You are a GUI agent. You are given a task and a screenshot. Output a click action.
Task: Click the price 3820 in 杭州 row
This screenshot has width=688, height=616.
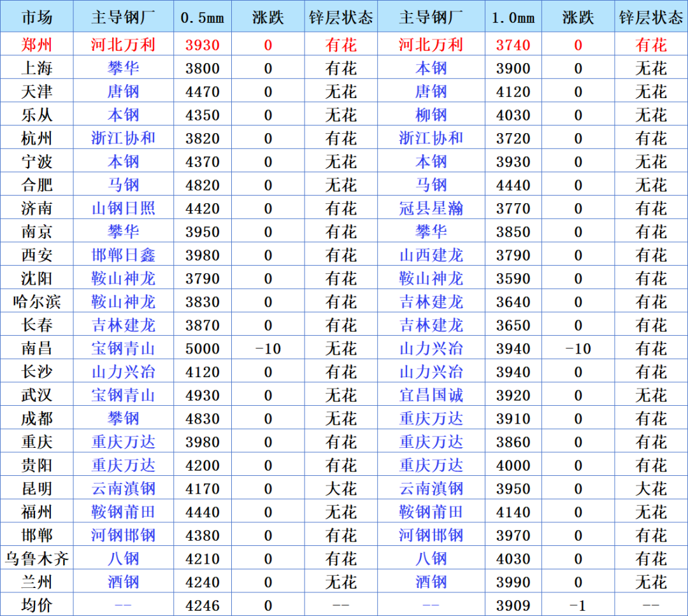click(x=203, y=138)
